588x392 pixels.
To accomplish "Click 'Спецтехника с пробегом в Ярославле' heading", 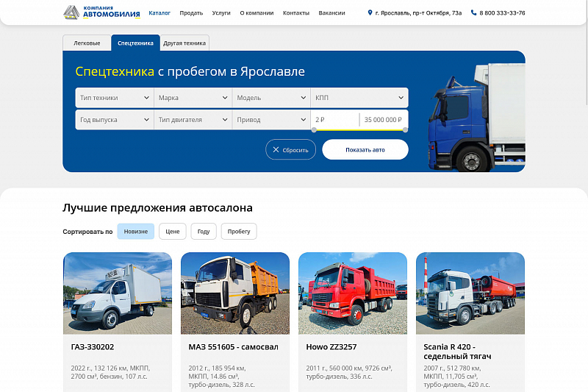I will point(190,71).
